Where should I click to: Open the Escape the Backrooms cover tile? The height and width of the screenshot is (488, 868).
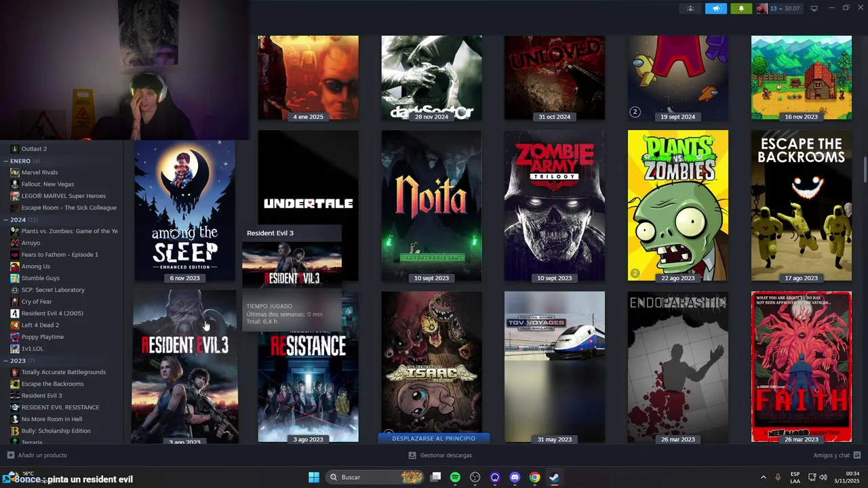[x=802, y=206]
